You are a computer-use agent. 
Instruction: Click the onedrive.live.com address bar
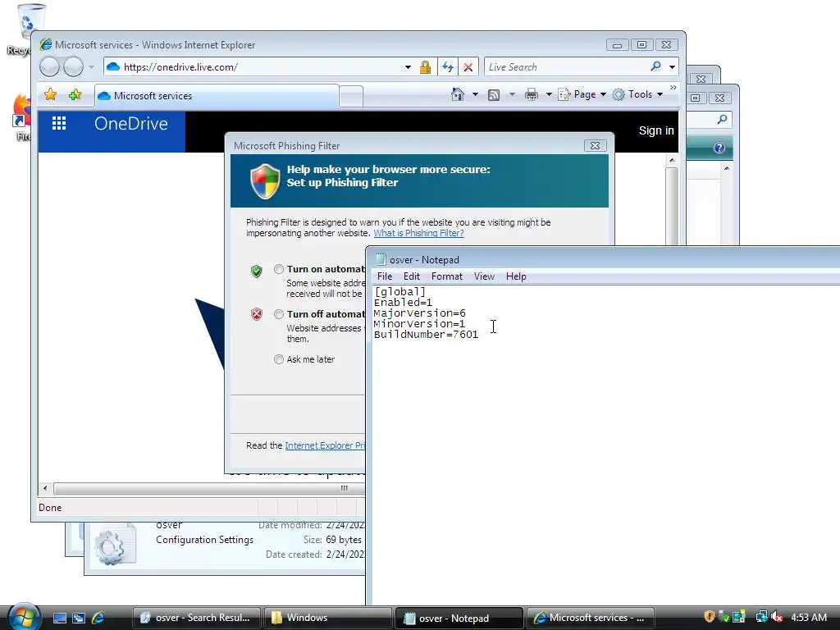[x=252, y=67]
